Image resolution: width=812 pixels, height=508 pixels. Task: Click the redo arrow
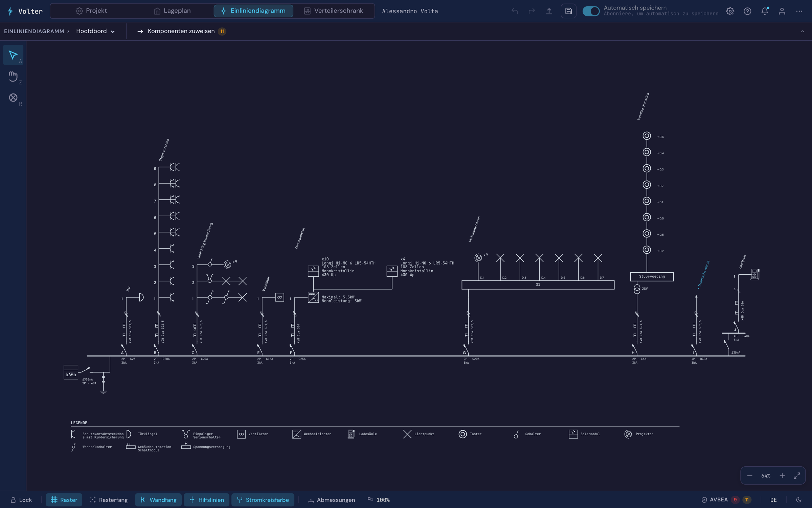pyautogui.click(x=532, y=11)
